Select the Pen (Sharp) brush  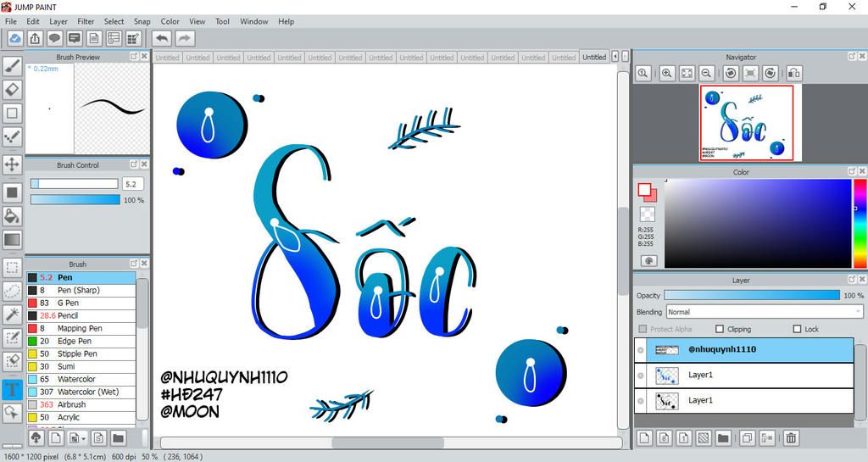coord(81,290)
